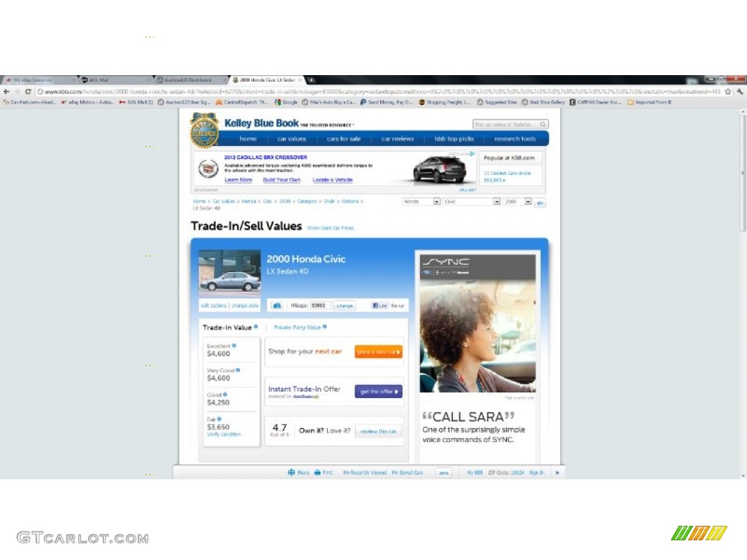Image resolution: width=747 pixels, height=560 pixels.
Task: Click the Show Used Car Prices link
Action: [x=330, y=228]
